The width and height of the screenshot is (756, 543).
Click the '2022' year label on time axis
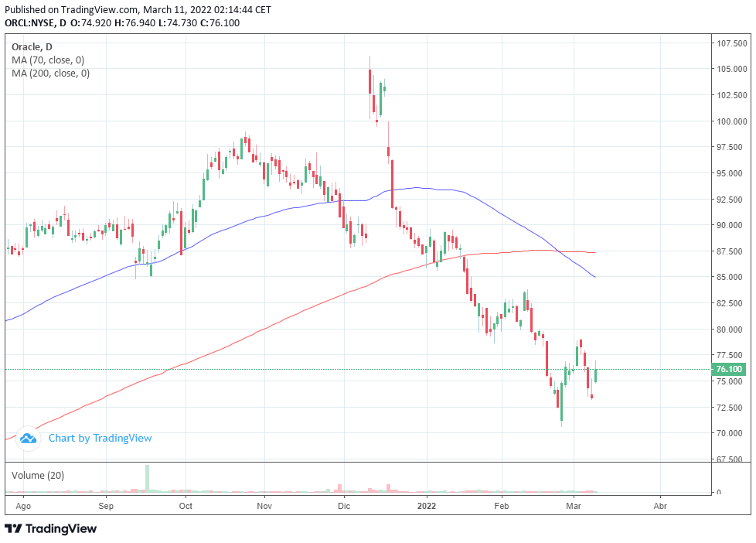(427, 506)
